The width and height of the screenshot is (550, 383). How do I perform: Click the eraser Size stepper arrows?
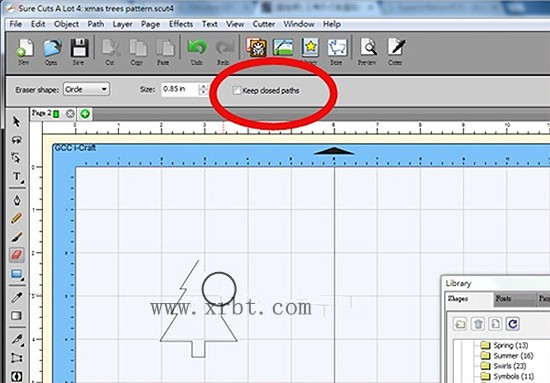click(202, 89)
